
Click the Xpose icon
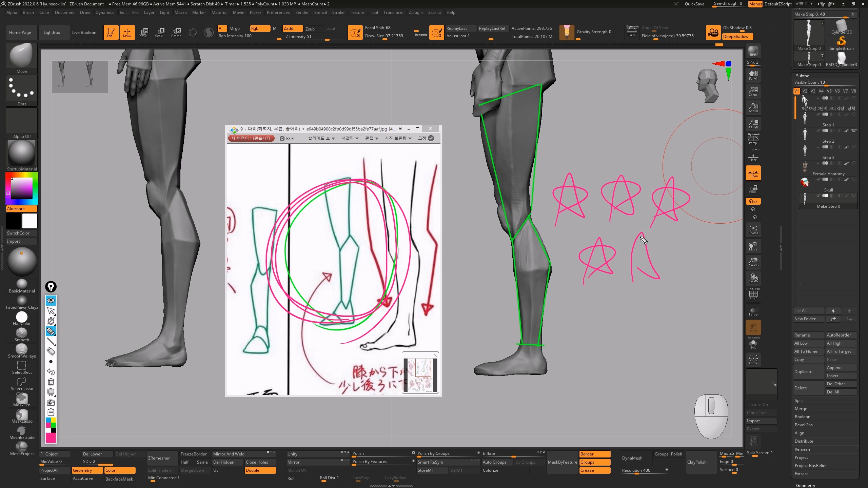click(x=753, y=360)
